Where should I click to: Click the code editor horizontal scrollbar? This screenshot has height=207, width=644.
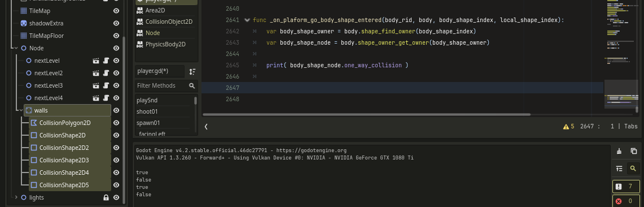[x=366, y=114]
